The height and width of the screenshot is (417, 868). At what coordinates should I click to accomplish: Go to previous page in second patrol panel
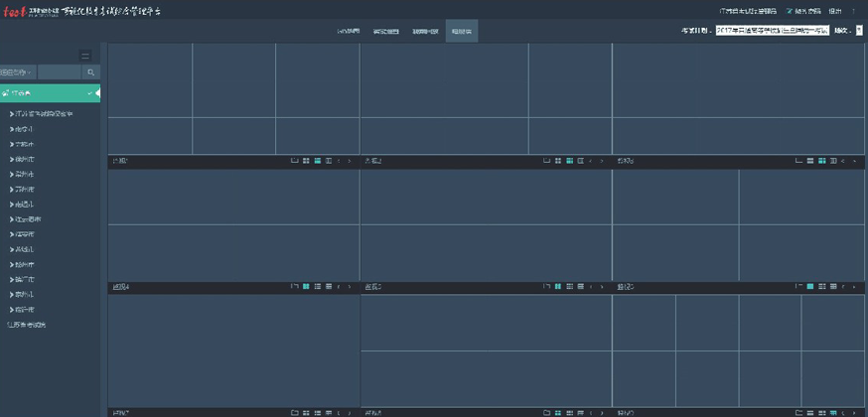(592, 160)
